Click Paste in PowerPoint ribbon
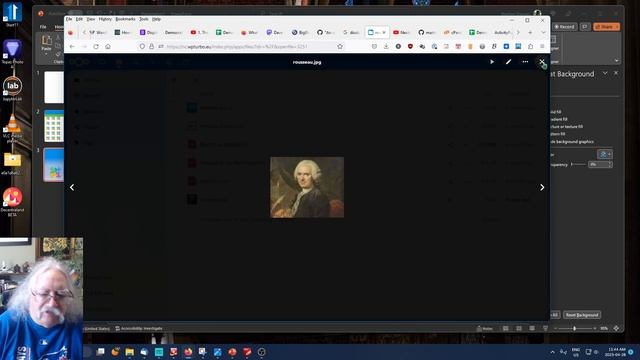This screenshot has height=360, width=640. click(x=47, y=44)
